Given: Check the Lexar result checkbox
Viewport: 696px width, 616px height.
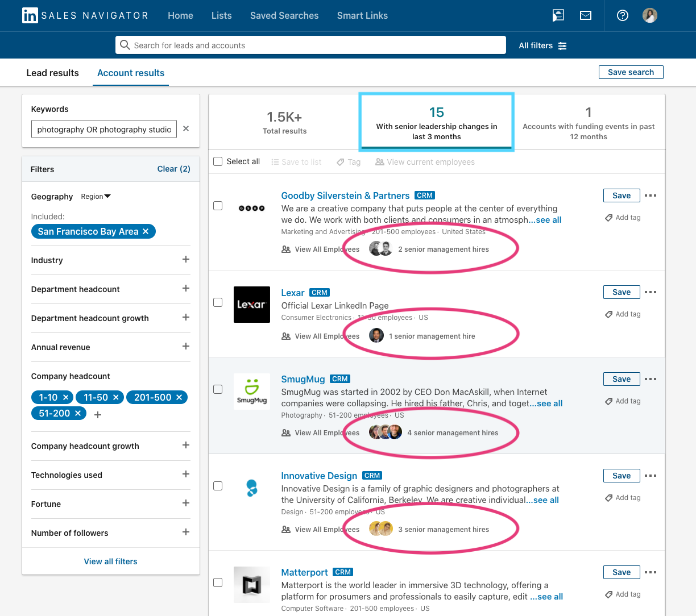Looking at the screenshot, I should [218, 302].
